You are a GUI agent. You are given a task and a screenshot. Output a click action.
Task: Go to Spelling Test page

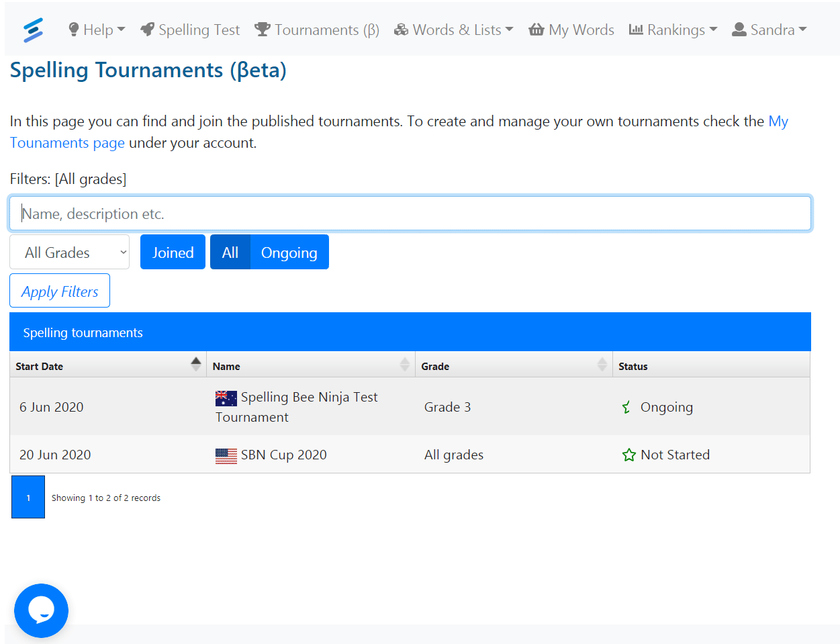190,30
